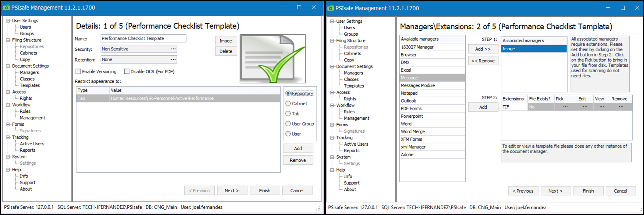Collapse Document Settings node in left window tree
Screen dimensions: 644x215
(8, 66)
